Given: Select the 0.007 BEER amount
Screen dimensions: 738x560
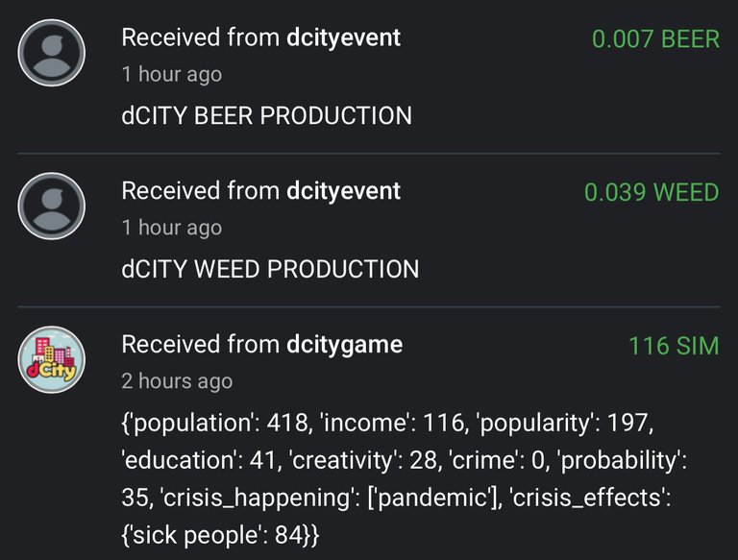Looking at the screenshot, I should (655, 38).
